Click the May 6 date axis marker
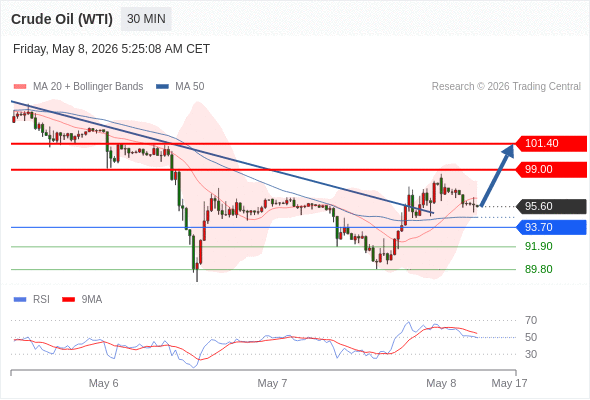Viewport: 590px width, 400px height. click(x=103, y=383)
